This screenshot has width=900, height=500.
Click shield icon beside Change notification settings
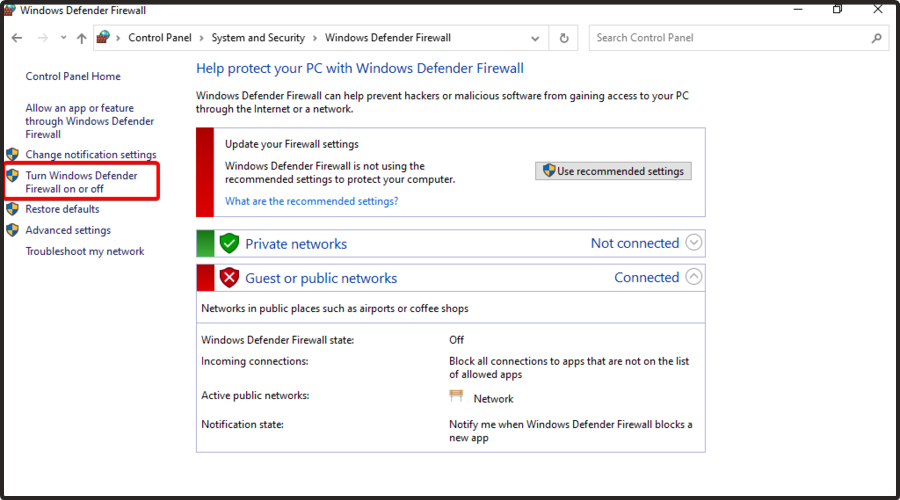(x=12, y=154)
